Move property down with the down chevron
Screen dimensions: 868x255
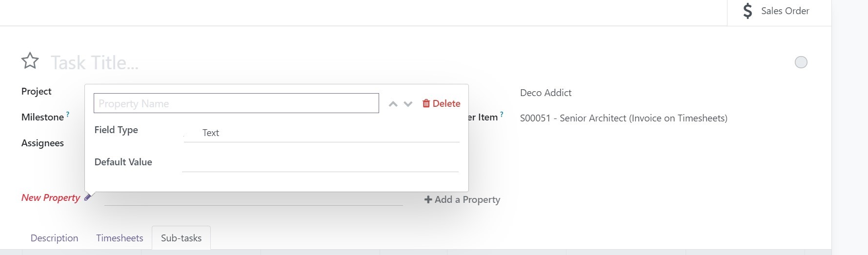[408, 104]
